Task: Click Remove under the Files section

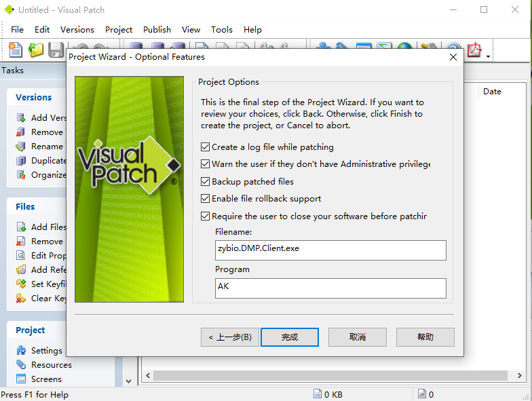Action: click(x=40, y=242)
